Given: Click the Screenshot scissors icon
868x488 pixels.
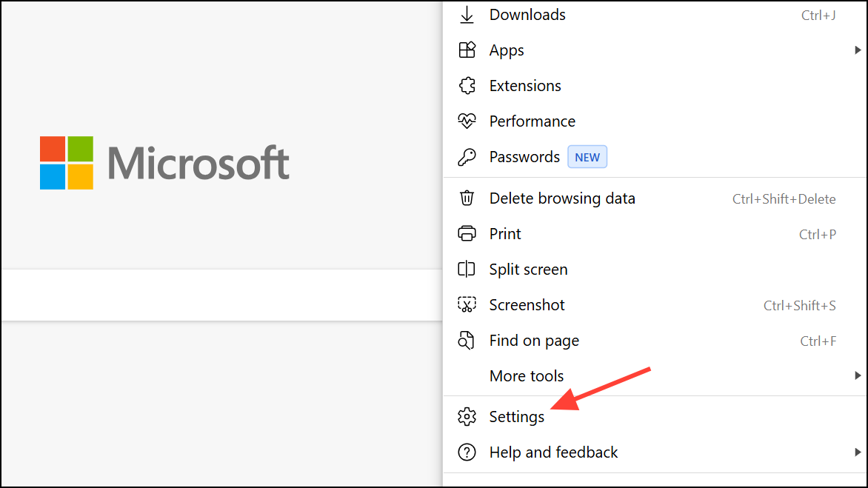Looking at the screenshot, I should point(467,305).
